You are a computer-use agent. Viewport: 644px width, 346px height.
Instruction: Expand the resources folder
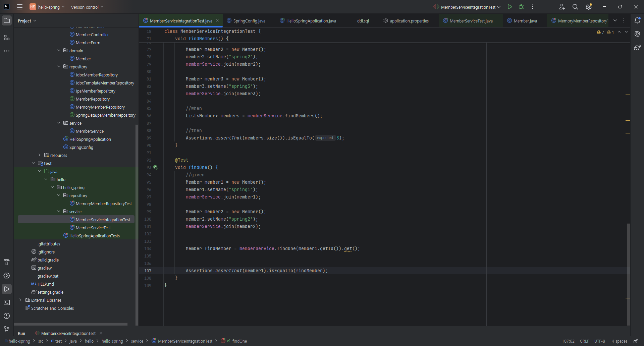(x=40, y=155)
